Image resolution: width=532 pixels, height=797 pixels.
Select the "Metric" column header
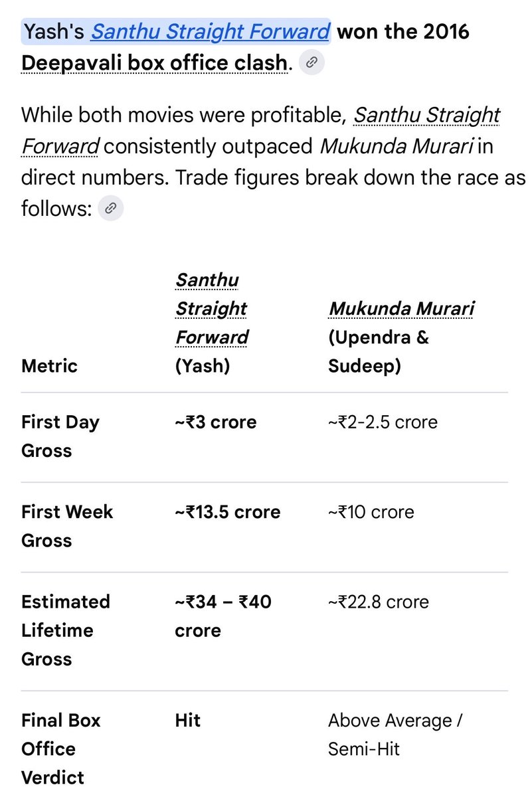pos(49,365)
